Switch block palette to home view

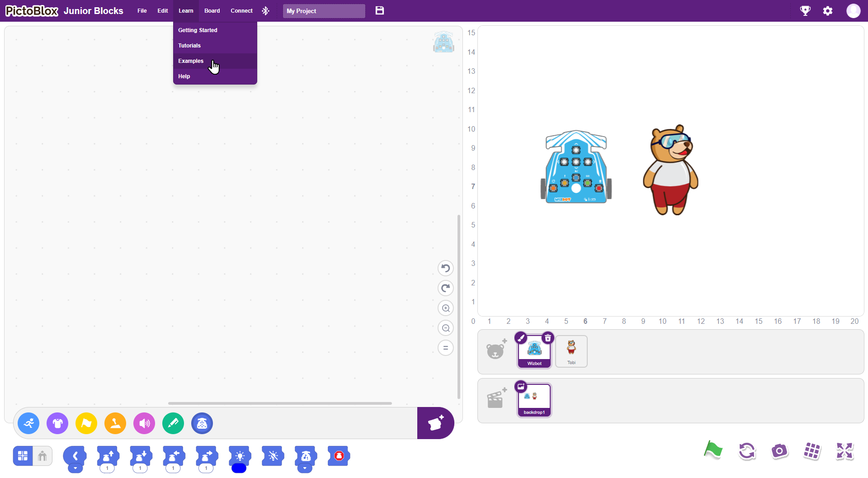42,456
